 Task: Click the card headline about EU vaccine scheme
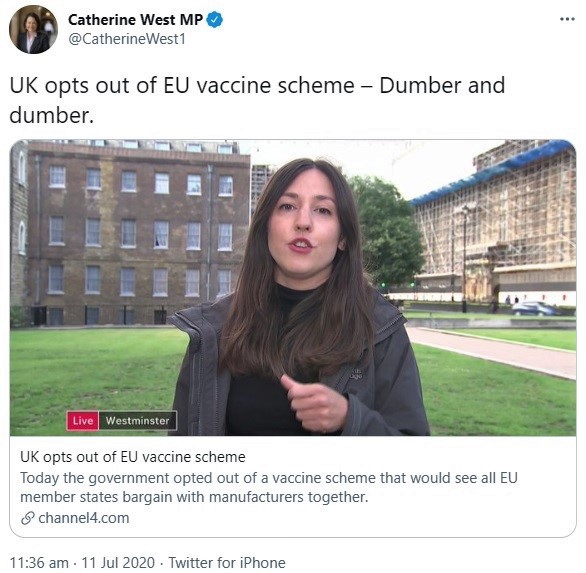133,457
